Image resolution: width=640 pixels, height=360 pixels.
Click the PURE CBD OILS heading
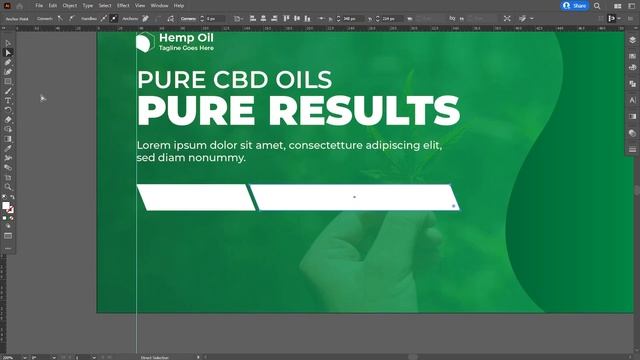pos(235,80)
